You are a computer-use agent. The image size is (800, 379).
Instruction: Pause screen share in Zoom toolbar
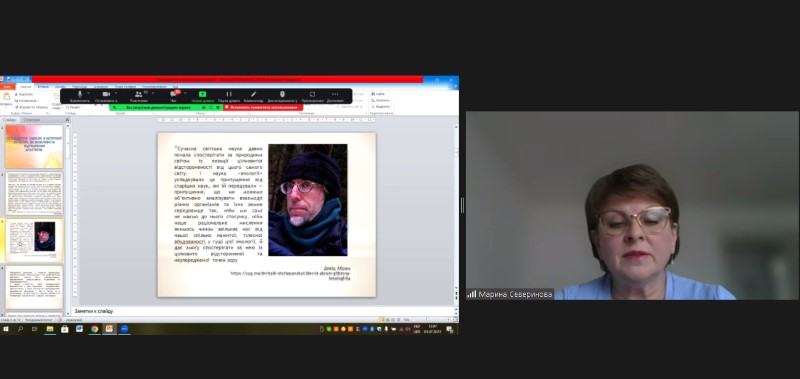point(229,96)
